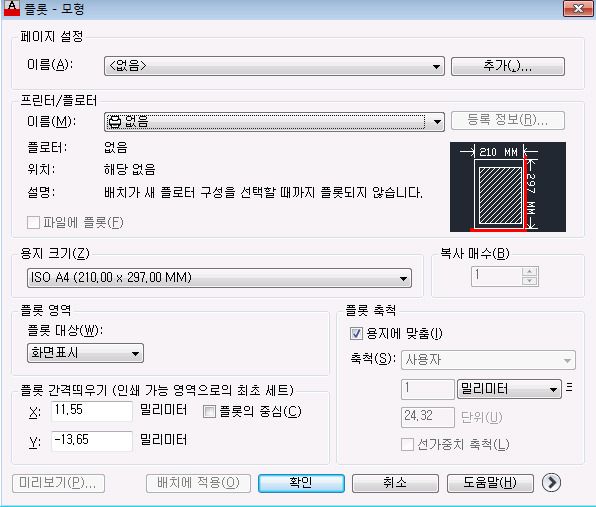The image size is (596, 507).
Task: Click the equals icon beside the 밀리미터 scale dropdown
Action: [x=569, y=387]
